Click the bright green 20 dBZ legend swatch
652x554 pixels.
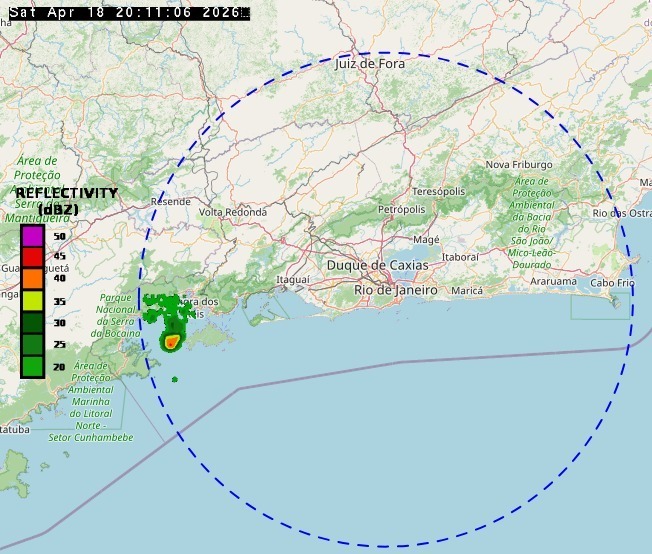[x=33, y=366]
